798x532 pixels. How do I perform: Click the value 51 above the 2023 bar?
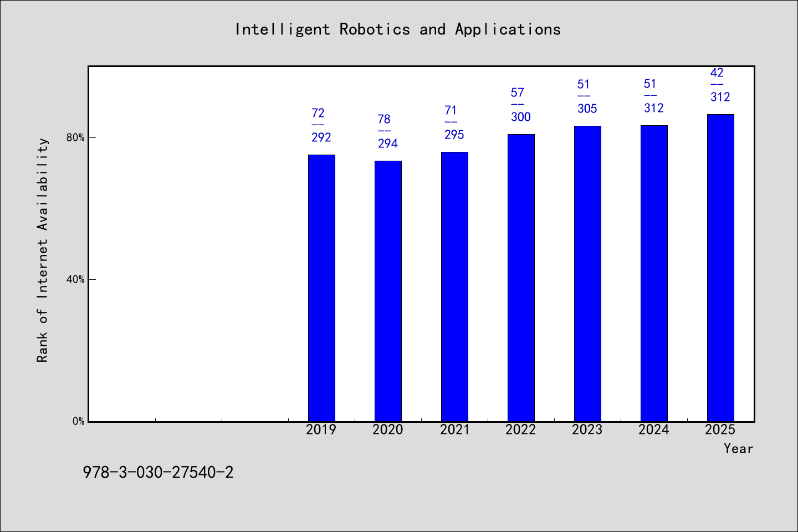point(584,84)
